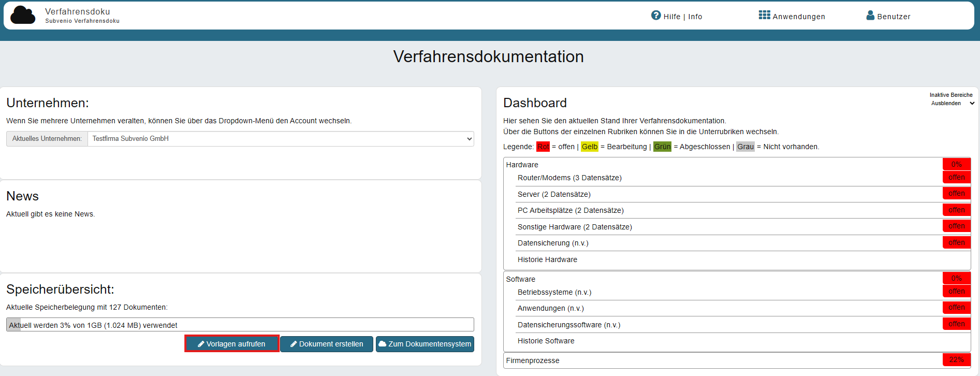Click the yellow Gelb legend swatch

(590, 147)
